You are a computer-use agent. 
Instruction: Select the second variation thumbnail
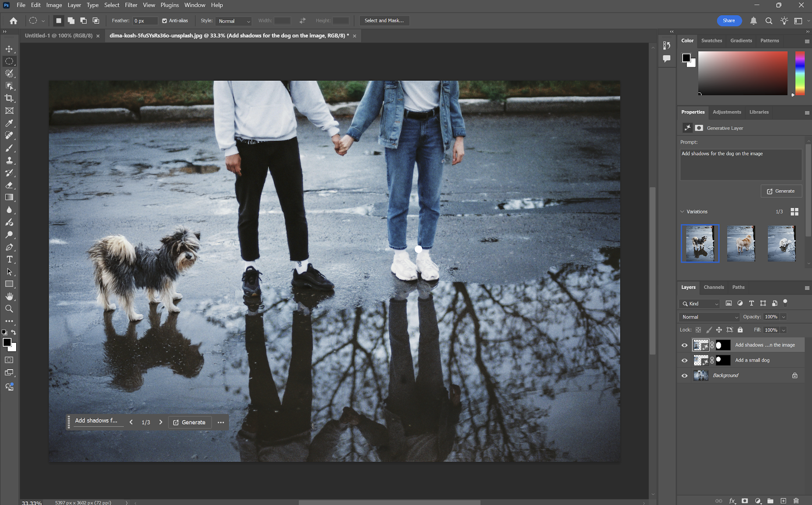click(x=741, y=243)
